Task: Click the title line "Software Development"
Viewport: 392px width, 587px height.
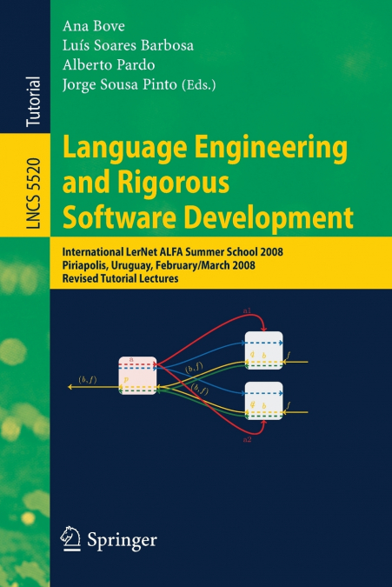Action: (208, 217)
